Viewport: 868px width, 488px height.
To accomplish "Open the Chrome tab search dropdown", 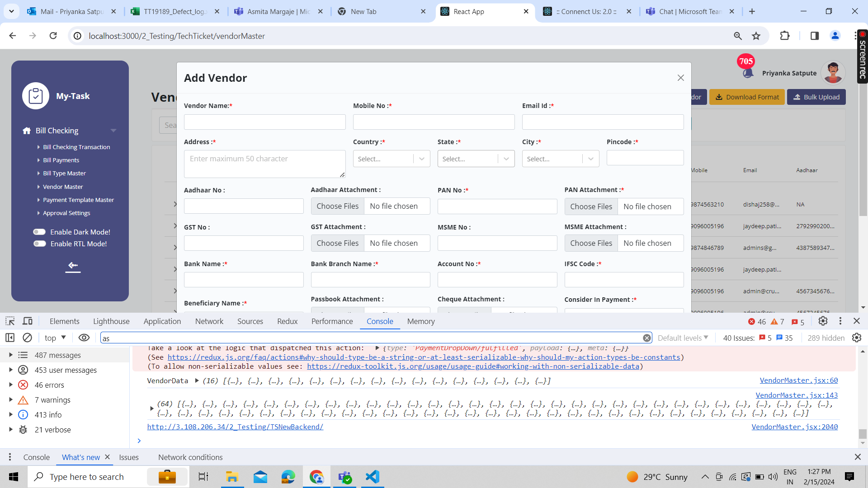I will 11,11.
